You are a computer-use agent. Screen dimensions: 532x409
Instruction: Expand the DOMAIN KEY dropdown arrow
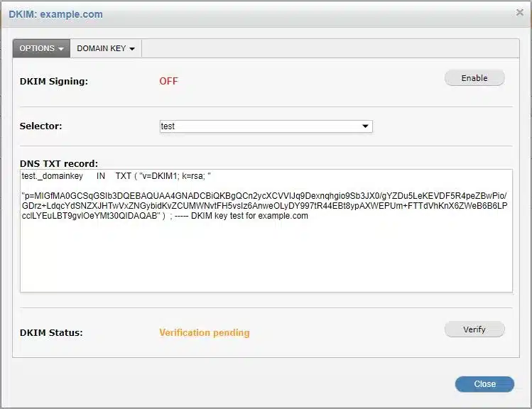(132, 49)
